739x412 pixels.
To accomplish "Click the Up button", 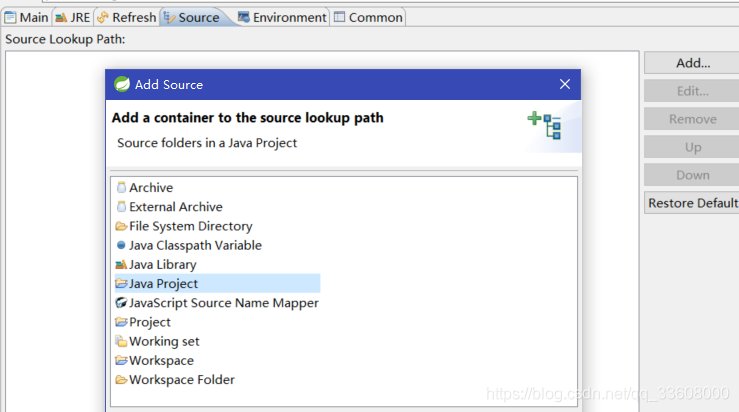I will click(x=692, y=147).
